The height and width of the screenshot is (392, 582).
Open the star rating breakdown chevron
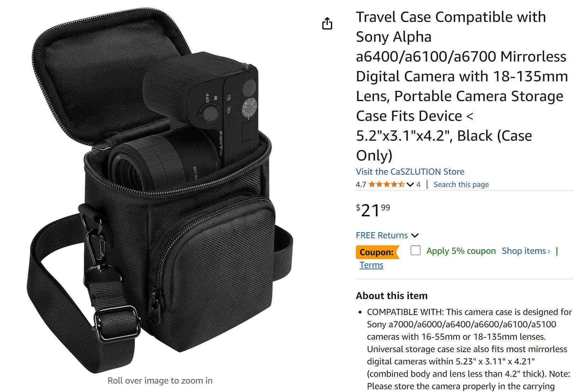point(410,185)
